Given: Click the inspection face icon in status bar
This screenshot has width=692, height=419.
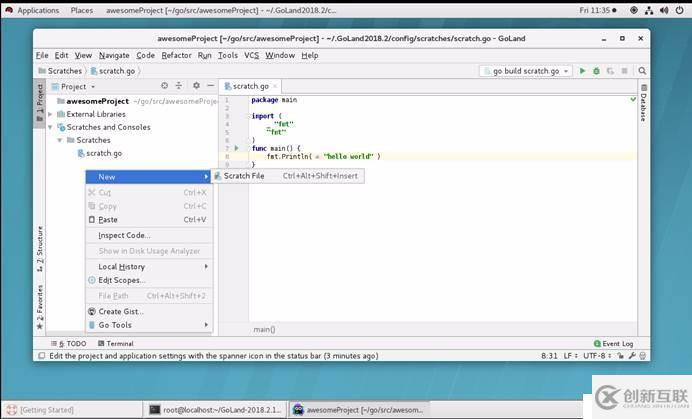Looking at the screenshot, I should pyautogui.click(x=643, y=356).
